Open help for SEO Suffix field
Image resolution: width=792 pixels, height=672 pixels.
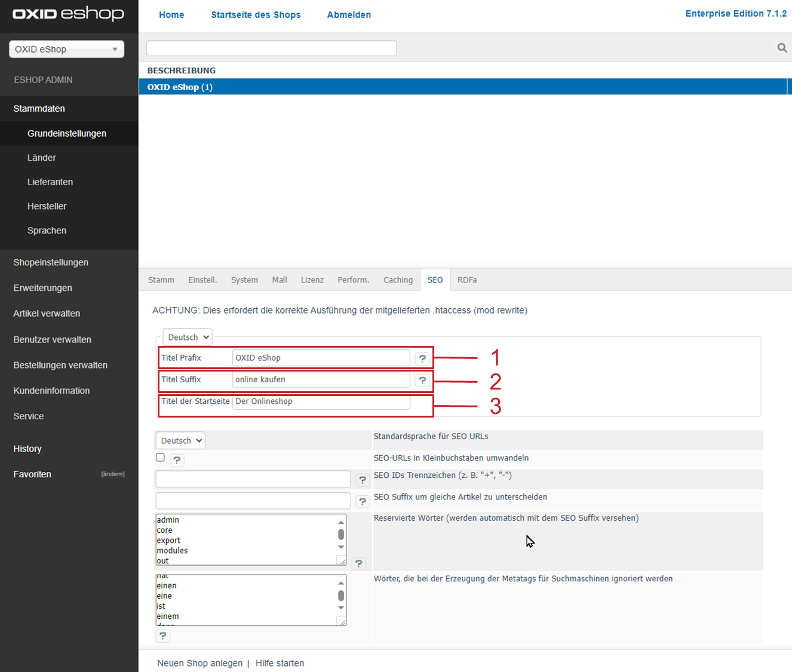(363, 501)
